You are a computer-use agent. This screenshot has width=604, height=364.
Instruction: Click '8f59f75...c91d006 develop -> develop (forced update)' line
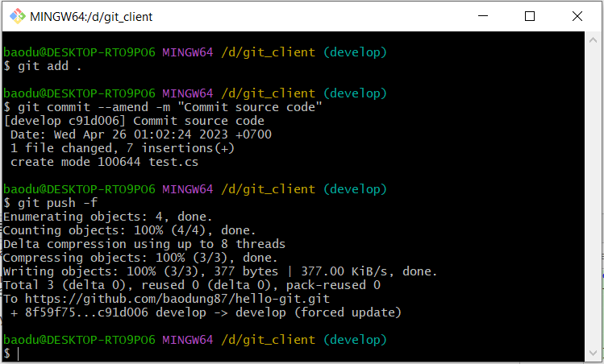click(x=206, y=312)
